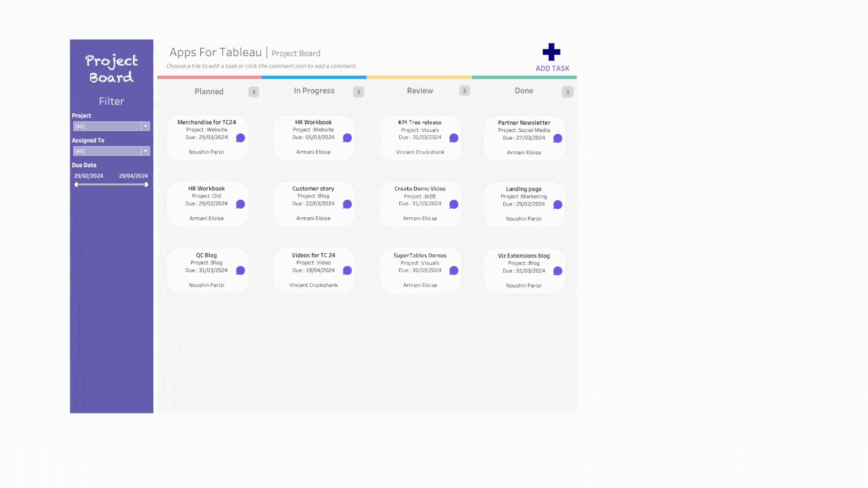Click the right handle of Due Date slider
Viewport: 868px width, 488px height.
pyautogui.click(x=146, y=185)
